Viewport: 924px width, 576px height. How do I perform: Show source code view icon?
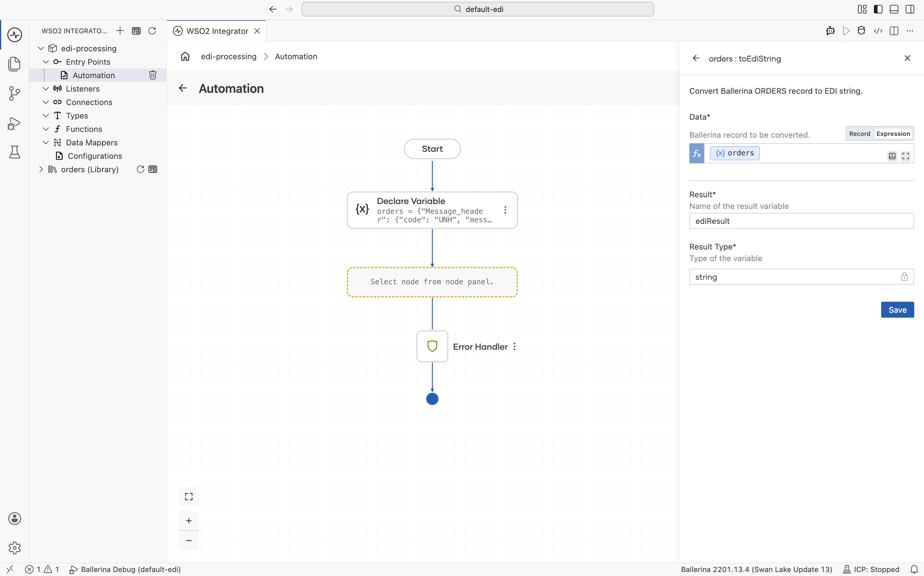click(x=878, y=31)
